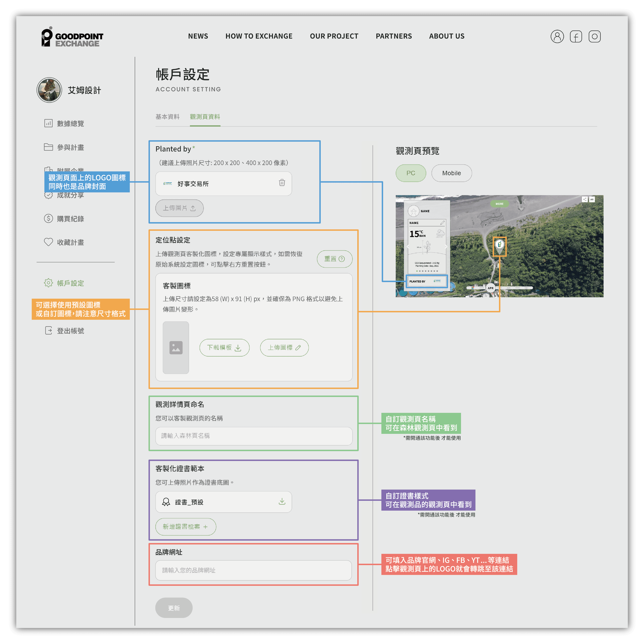The image size is (644, 644).
Task: Click the share icon in preview image
Action: tap(585, 199)
